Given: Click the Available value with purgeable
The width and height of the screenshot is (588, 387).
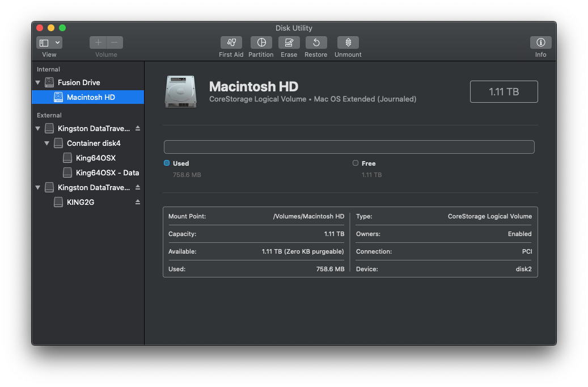Looking at the screenshot, I should point(303,251).
